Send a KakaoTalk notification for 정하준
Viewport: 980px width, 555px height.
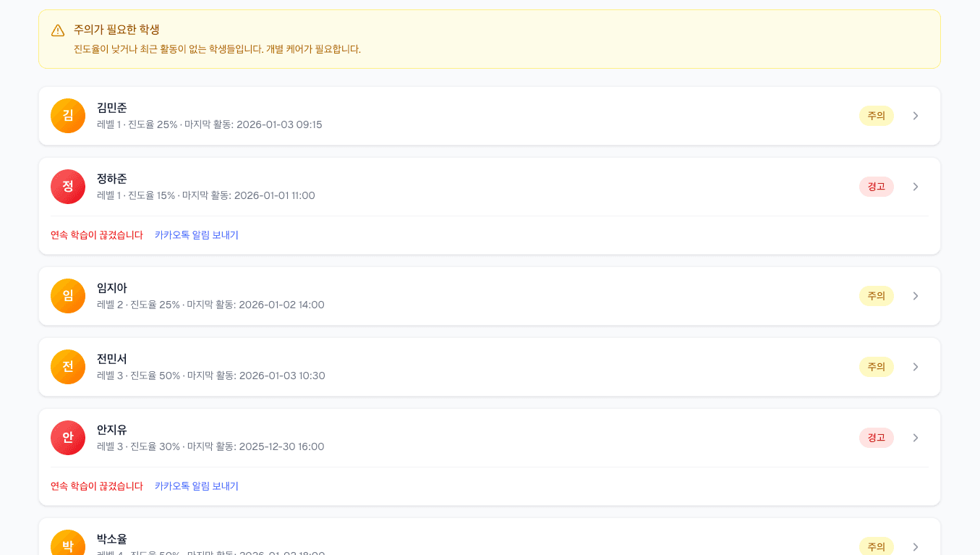click(197, 234)
